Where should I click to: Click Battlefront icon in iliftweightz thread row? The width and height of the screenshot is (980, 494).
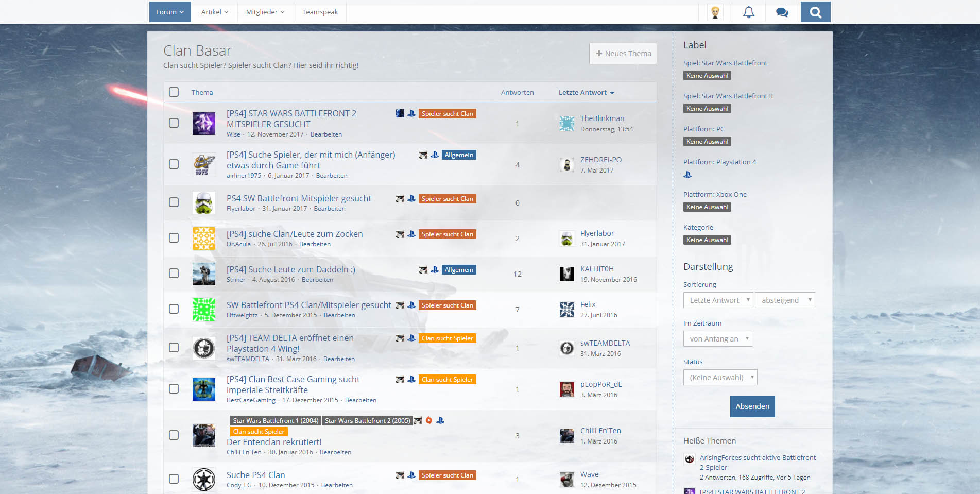pyautogui.click(x=400, y=305)
